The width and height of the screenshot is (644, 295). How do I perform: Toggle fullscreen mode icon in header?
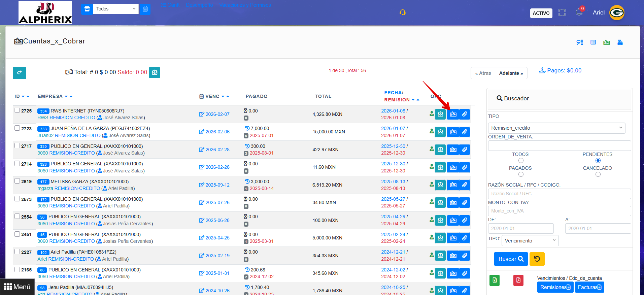coord(562,13)
